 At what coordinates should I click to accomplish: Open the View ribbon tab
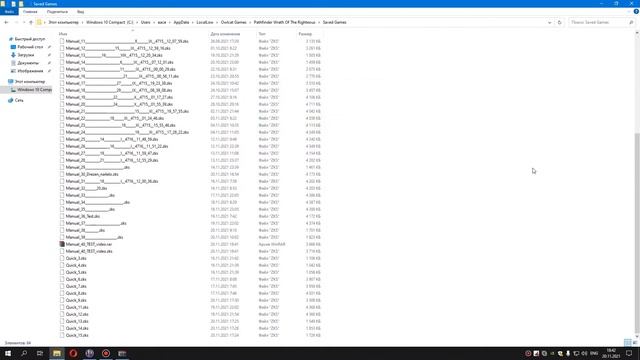tap(81, 12)
